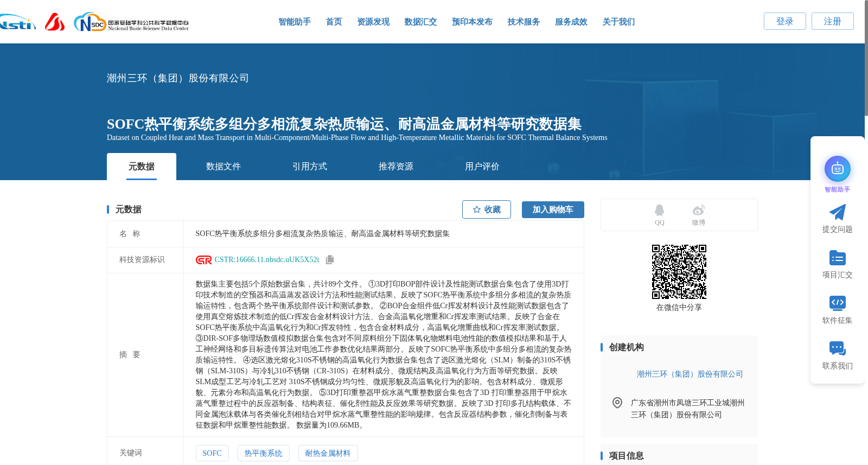Screen dimensions: 868x465
Task: Click the 潮州三环（集团）股份有限公司 banner heading
Action: coord(178,78)
